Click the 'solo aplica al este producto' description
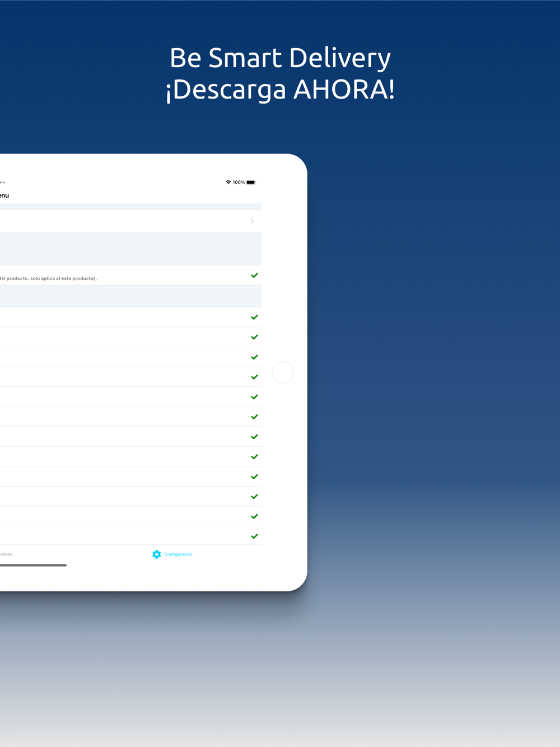 pyautogui.click(x=48, y=278)
